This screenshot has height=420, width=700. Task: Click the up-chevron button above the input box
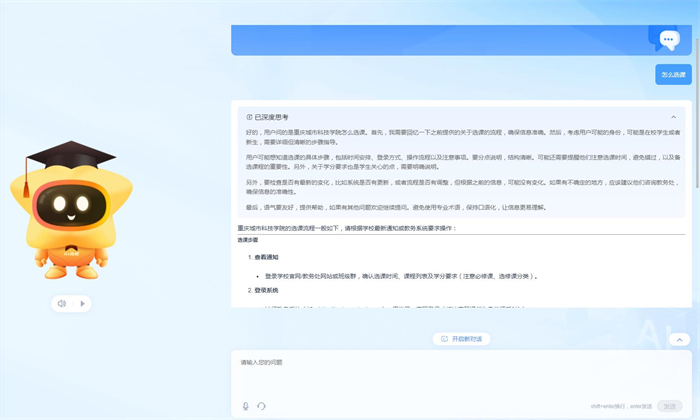coord(677,338)
